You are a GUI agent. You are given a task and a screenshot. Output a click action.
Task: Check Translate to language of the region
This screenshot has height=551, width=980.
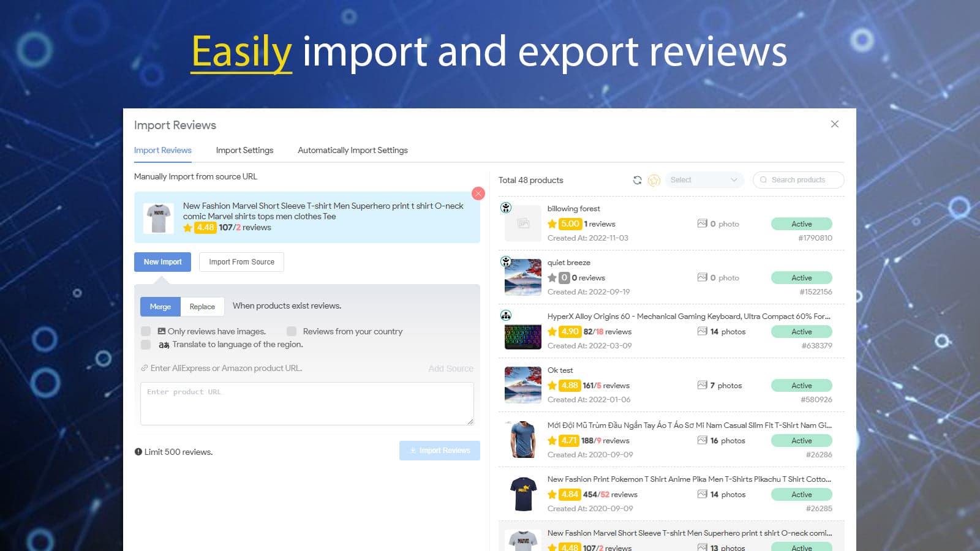(146, 344)
